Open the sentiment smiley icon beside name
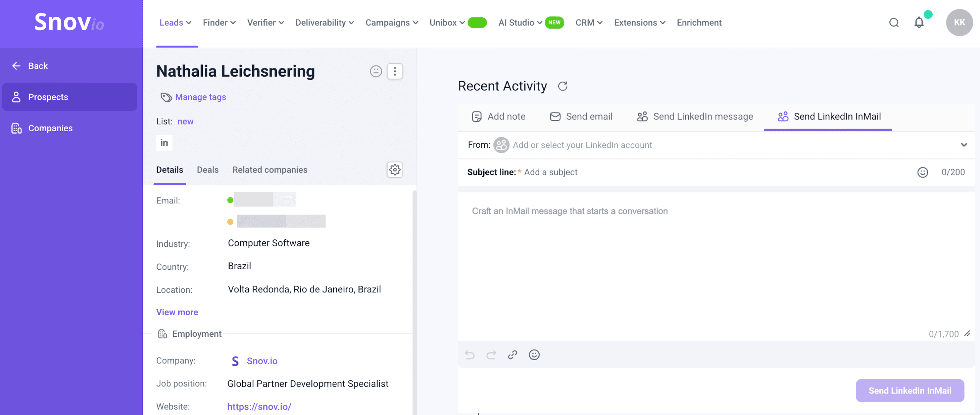This screenshot has width=980, height=415. pos(376,71)
